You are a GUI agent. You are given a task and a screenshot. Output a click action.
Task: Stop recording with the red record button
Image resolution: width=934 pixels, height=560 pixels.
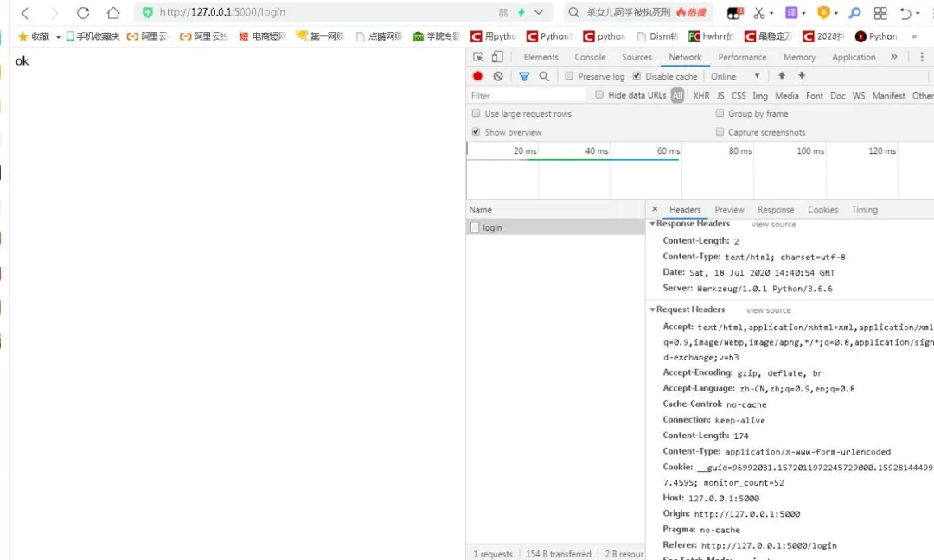[477, 76]
